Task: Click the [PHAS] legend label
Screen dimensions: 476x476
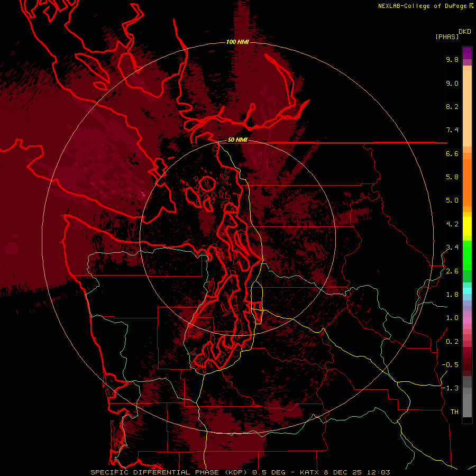Action: click(x=447, y=36)
